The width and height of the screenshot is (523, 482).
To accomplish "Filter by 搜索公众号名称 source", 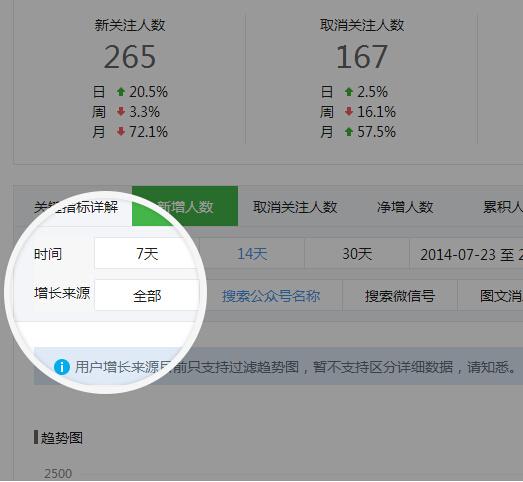I will tap(271, 295).
